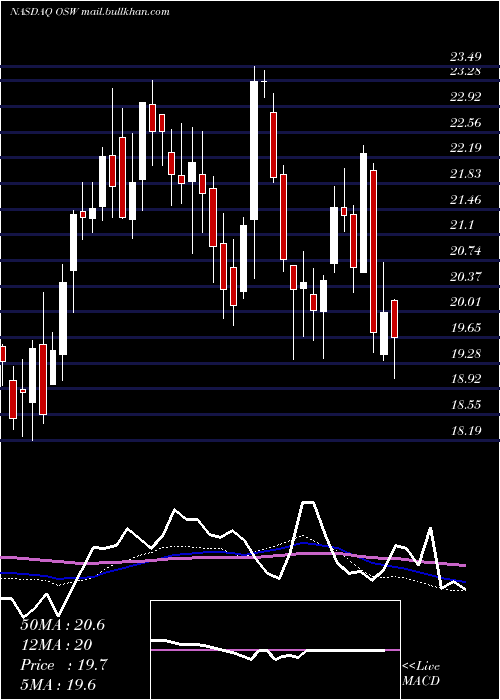Click the last red candlestick on the right
Image resolution: width=500 pixels, height=700 pixels.
(x=395, y=319)
